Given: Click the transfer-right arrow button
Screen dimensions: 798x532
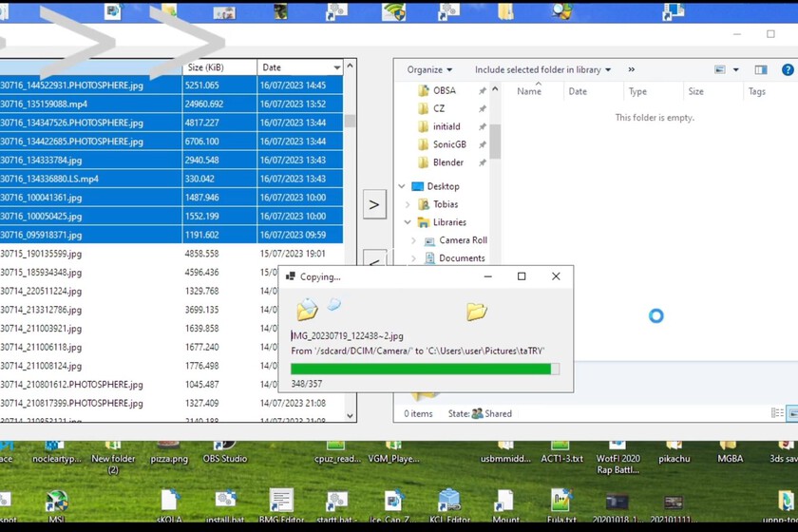Looking at the screenshot, I should point(374,204).
